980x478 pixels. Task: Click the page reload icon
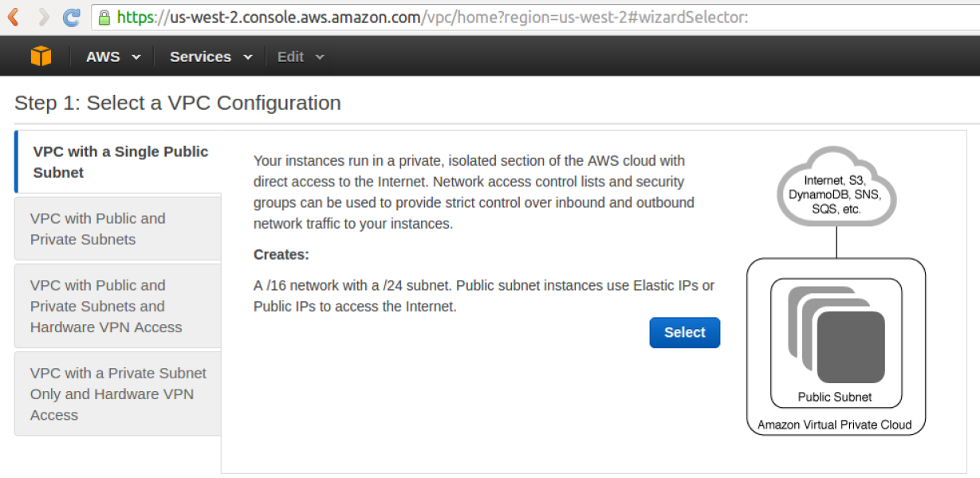pyautogui.click(x=71, y=16)
